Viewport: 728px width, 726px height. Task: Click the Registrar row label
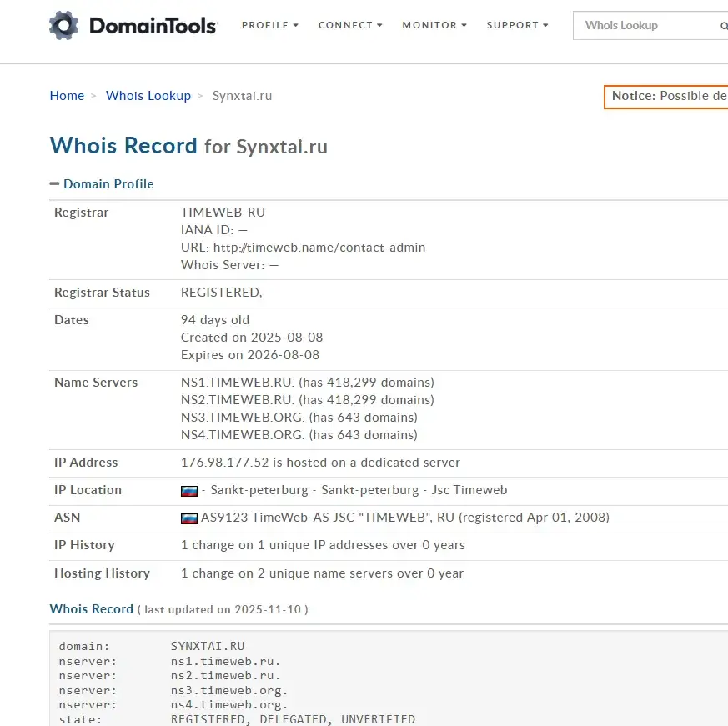pyautogui.click(x=81, y=213)
